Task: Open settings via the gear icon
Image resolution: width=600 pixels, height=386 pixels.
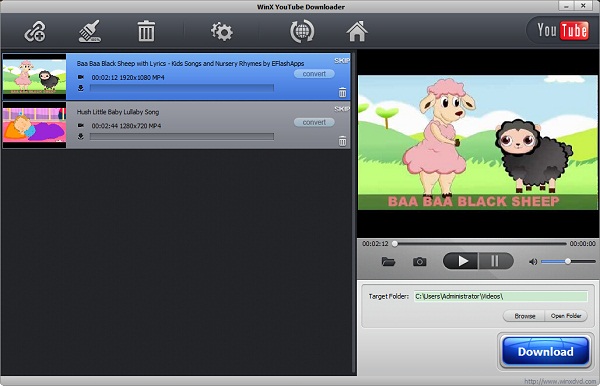Action: [222, 32]
